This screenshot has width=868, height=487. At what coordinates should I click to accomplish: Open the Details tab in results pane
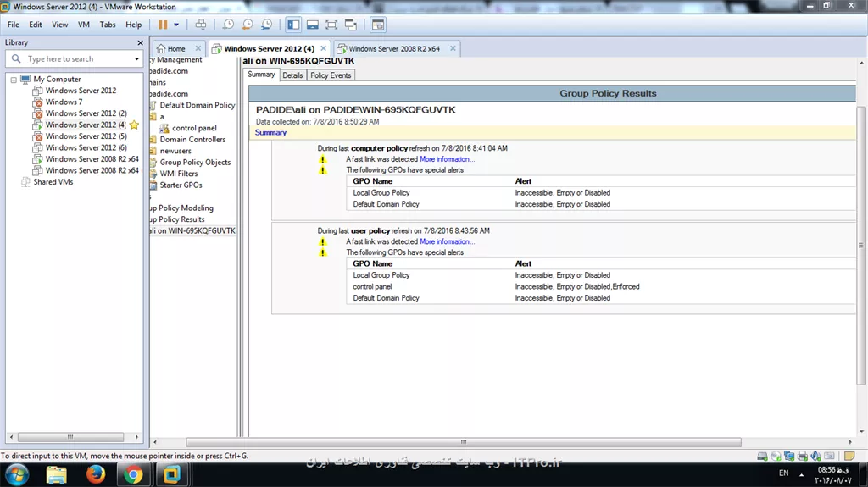click(292, 75)
